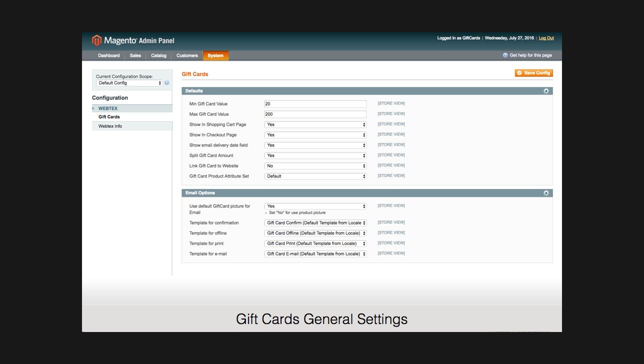Open the Split Gift Card Amount dropdown
The height and width of the screenshot is (364, 644).
point(315,155)
